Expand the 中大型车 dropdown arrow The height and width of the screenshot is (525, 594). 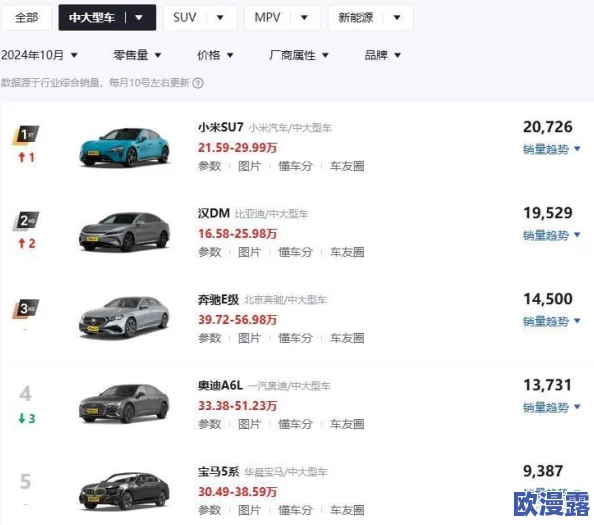click(139, 17)
